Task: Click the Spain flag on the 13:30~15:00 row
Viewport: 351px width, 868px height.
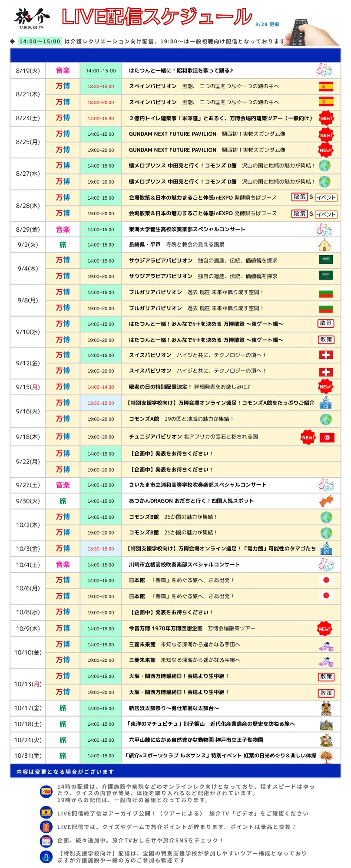Action: (x=326, y=86)
